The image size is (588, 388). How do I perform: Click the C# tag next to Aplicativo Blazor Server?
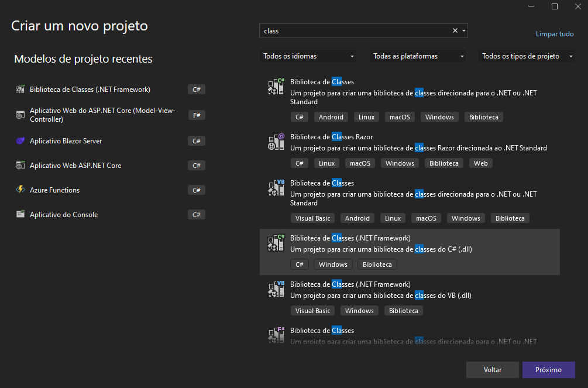[197, 140]
